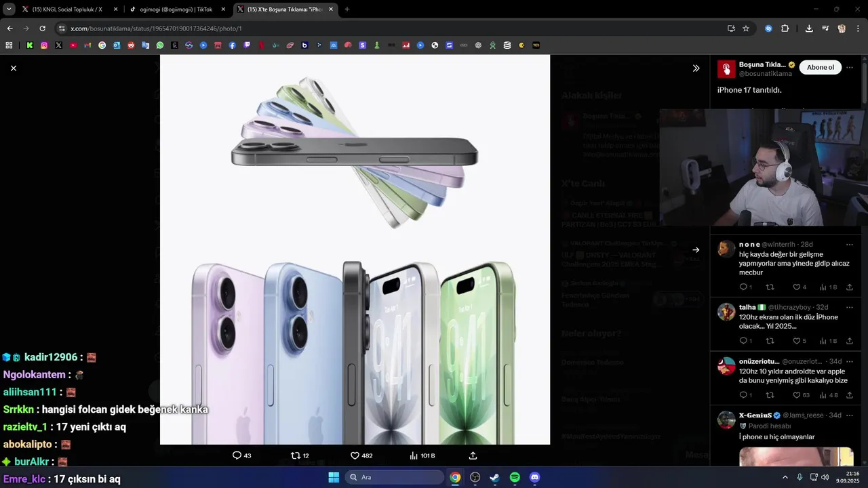Open more options on X-GeniuS reply

pyautogui.click(x=849, y=415)
